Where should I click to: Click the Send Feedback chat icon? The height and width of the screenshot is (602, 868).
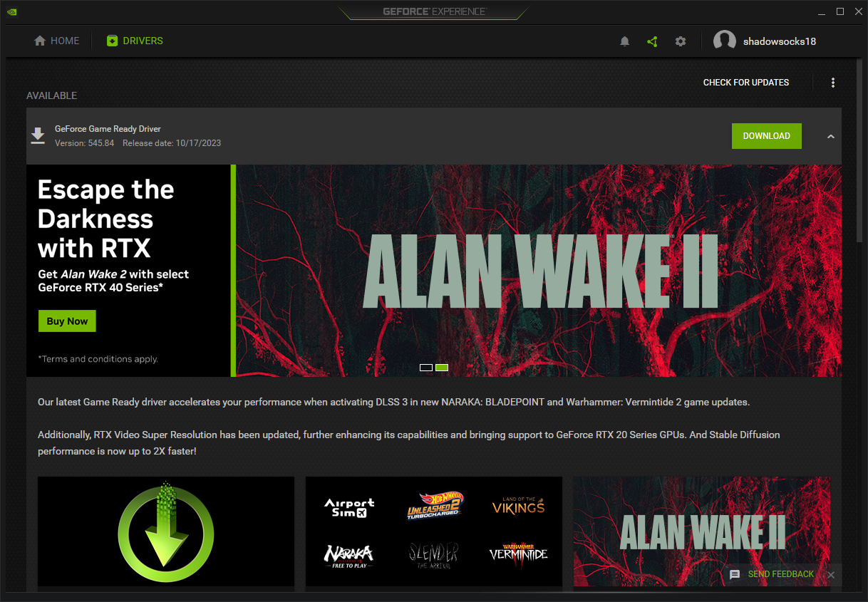735,574
